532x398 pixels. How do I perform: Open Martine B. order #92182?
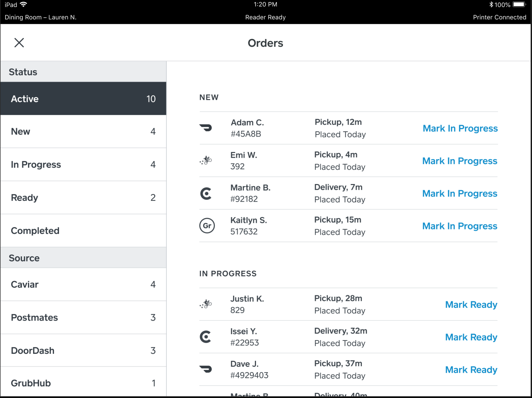coord(348,193)
